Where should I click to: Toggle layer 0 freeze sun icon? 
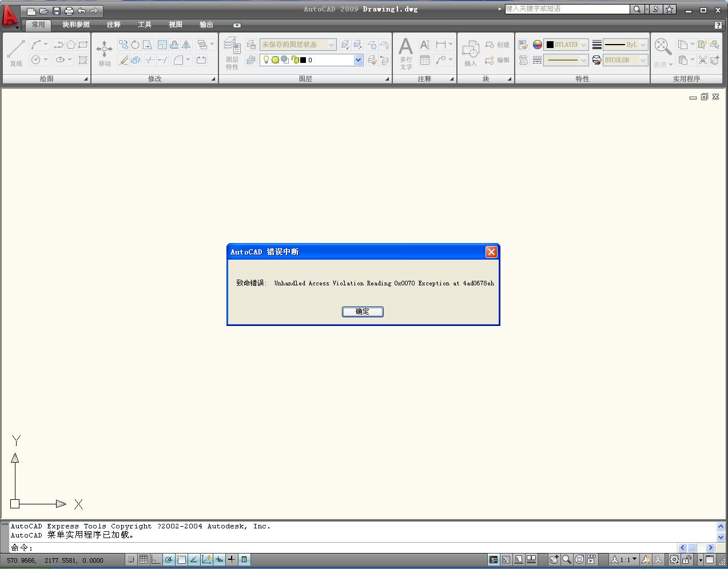click(275, 60)
